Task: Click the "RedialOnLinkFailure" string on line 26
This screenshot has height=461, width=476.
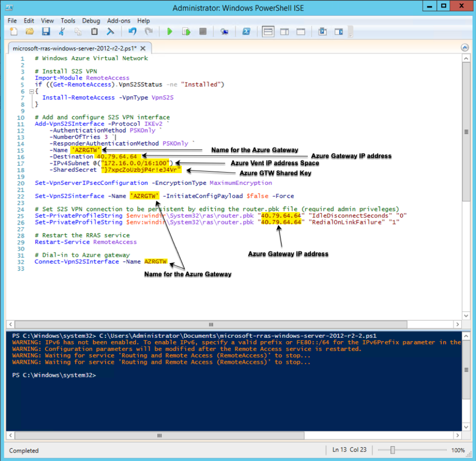Action: [x=346, y=222]
